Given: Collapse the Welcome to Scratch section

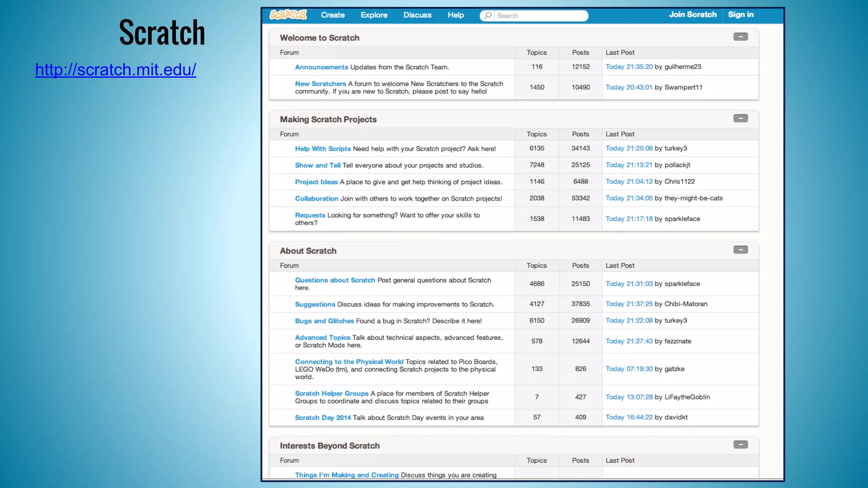Looking at the screenshot, I should pyautogui.click(x=740, y=37).
